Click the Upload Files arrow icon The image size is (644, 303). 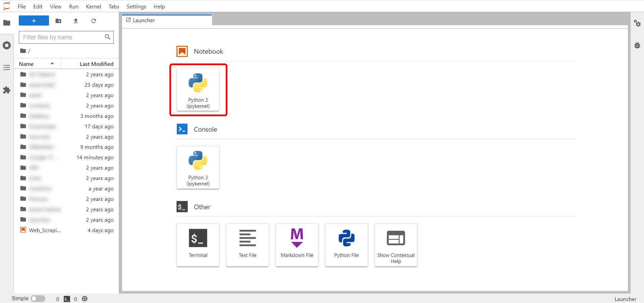(76, 21)
